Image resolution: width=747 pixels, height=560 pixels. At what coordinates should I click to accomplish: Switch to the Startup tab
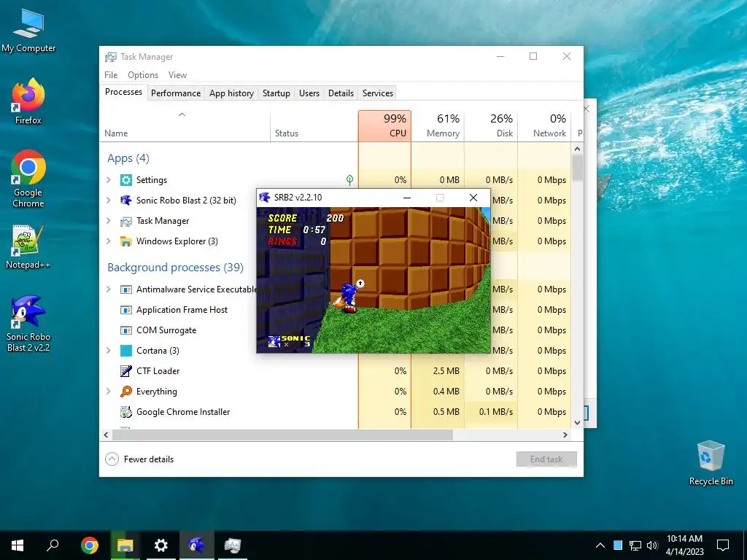276,93
